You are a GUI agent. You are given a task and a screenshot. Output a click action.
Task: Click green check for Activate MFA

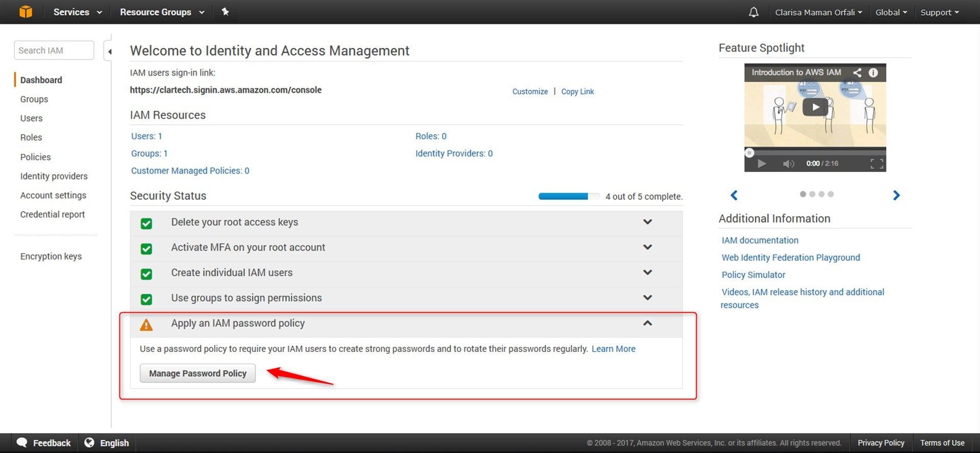pos(146,248)
